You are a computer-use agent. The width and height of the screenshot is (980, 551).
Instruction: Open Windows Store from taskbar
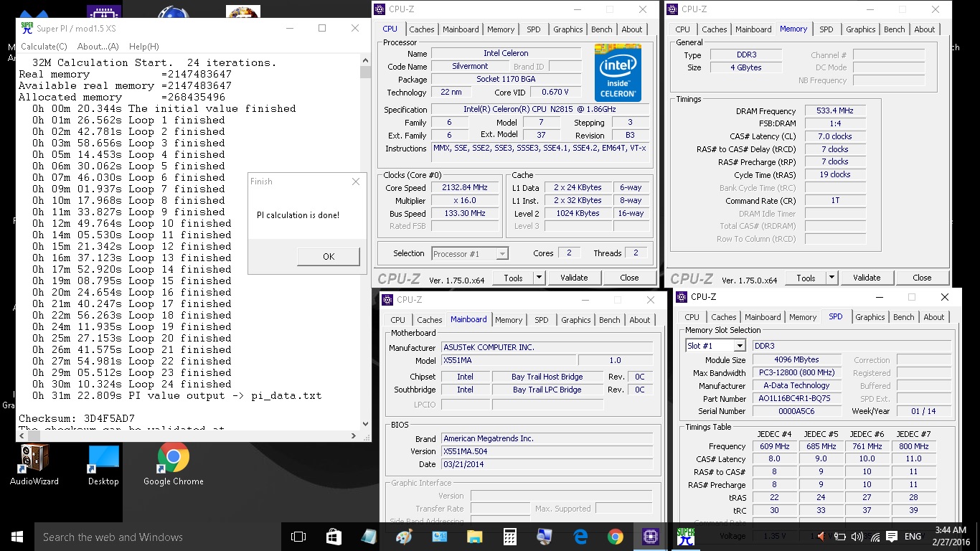pos(334,537)
